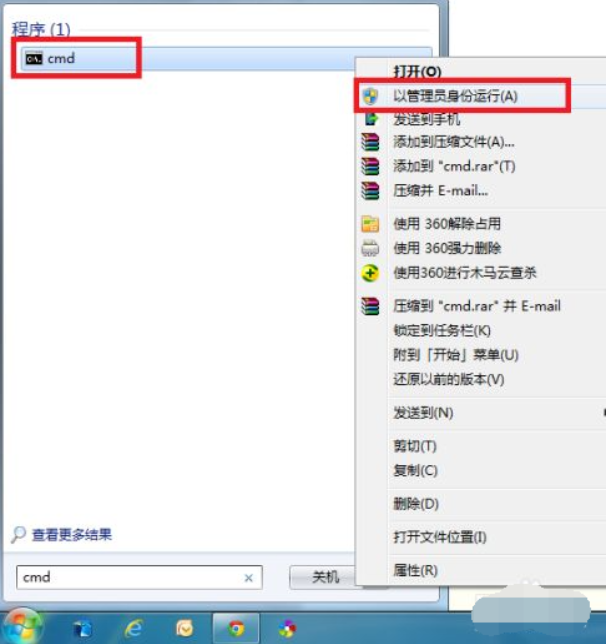Click the Windows Start orb

point(23,627)
